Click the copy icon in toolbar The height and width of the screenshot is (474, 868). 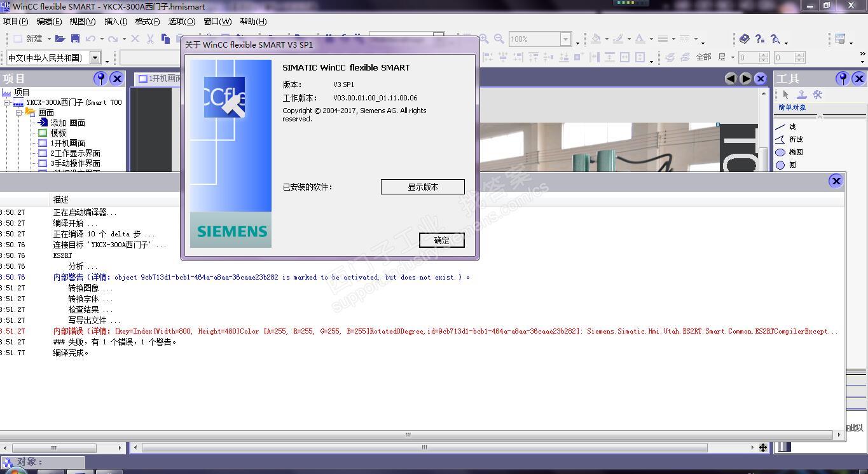(x=165, y=39)
